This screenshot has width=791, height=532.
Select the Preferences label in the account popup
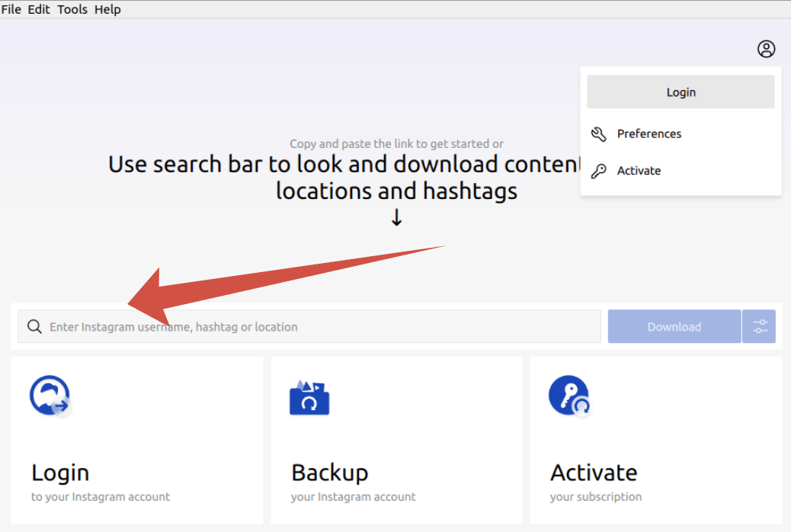[x=649, y=134]
